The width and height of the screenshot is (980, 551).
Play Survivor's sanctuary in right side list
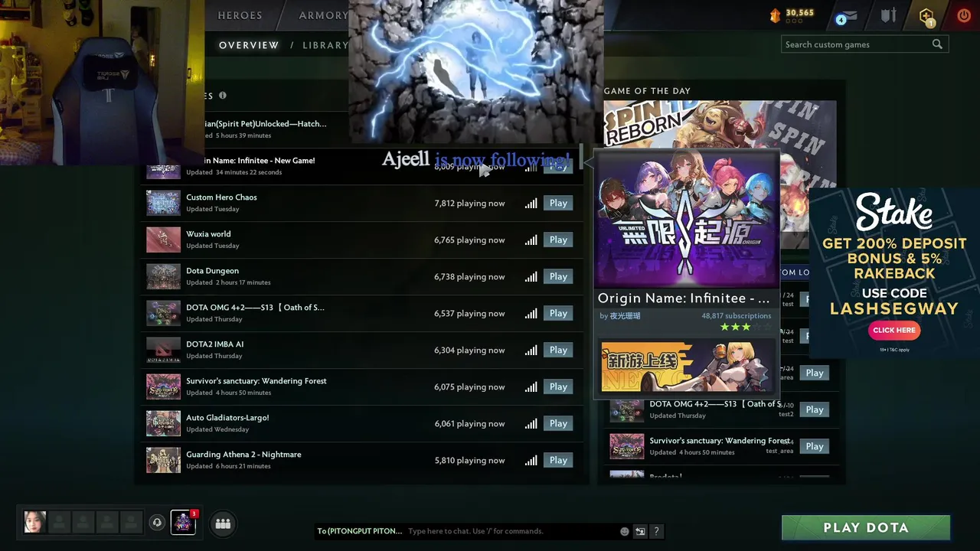click(815, 447)
